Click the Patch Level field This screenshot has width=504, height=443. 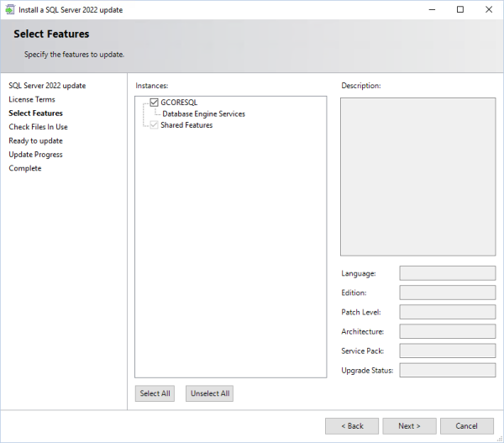[447, 312]
